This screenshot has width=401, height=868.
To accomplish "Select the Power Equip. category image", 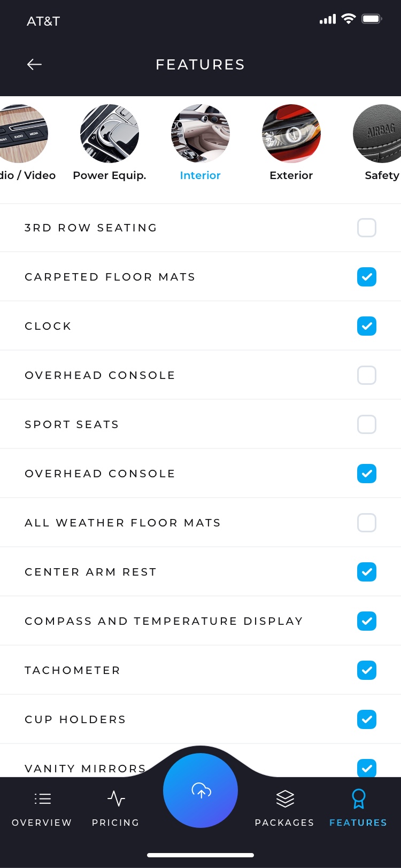I will point(110,134).
